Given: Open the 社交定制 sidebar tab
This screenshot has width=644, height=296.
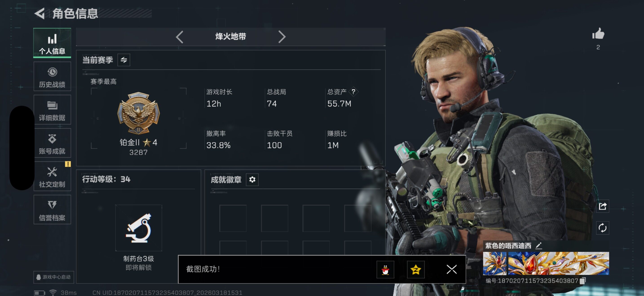Looking at the screenshot, I should [52, 176].
